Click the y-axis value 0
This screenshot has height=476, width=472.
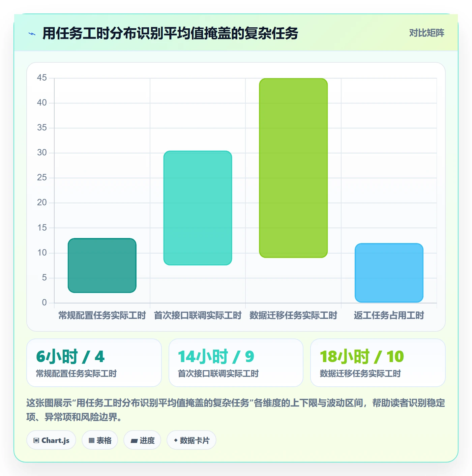(44, 302)
